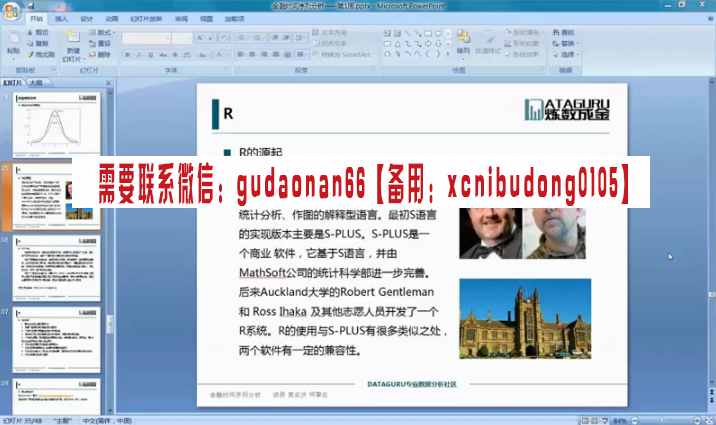This screenshot has width=716, height=425.
Task: Click Copy (复制) in clipboard group
Action: click(38, 43)
